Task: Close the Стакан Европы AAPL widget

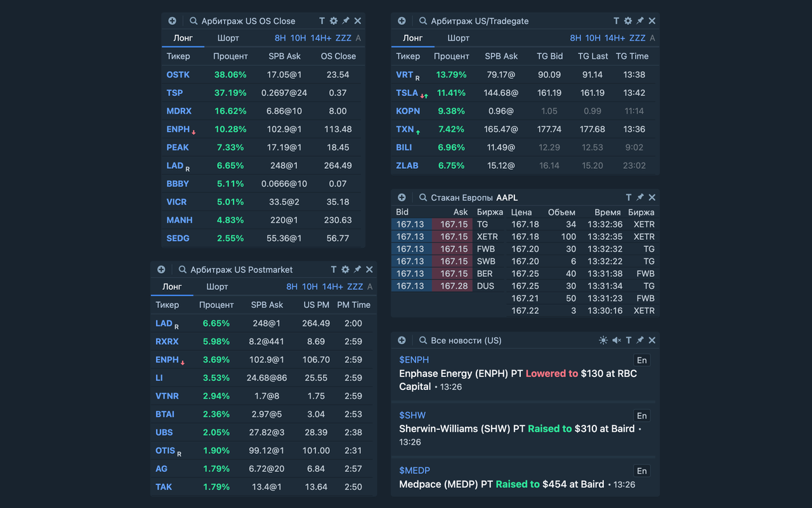Action: (x=652, y=197)
